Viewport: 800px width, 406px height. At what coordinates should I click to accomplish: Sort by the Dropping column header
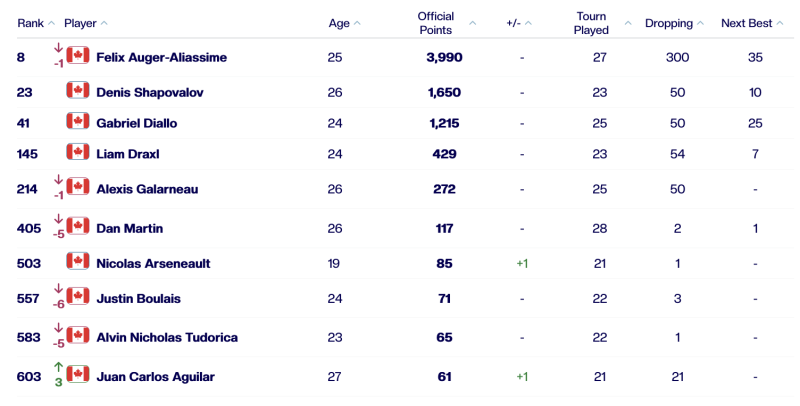click(x=669, y=23)
